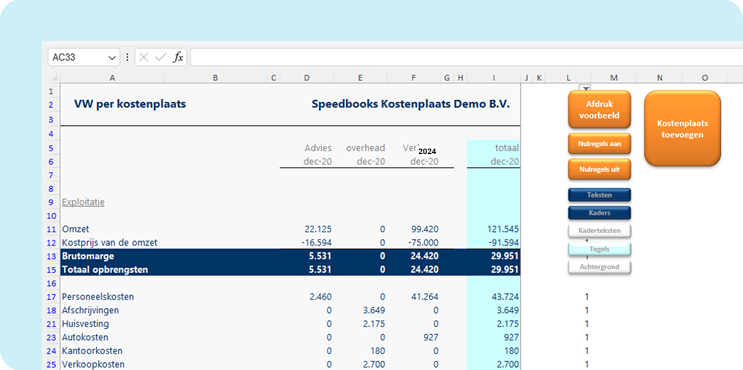Open the Name Box dropdown arrow
Viewport: 743px width, 370px height.
(112, 58)
